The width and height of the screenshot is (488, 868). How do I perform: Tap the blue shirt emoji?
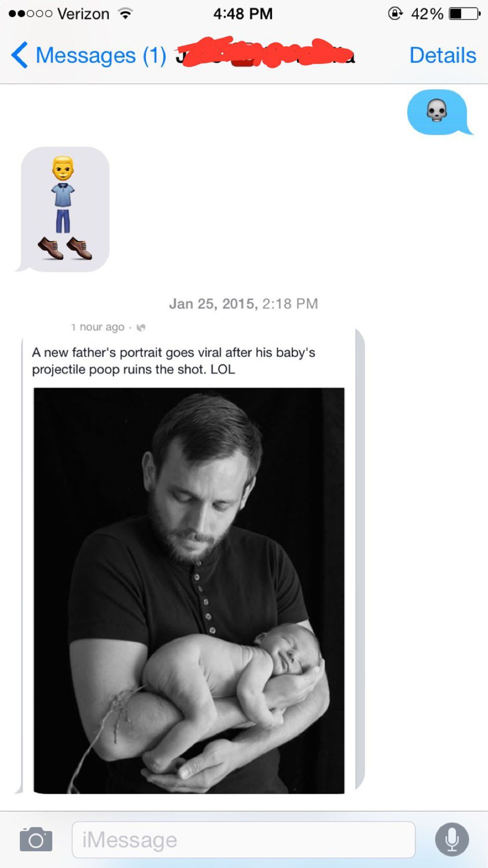(63, 195)
